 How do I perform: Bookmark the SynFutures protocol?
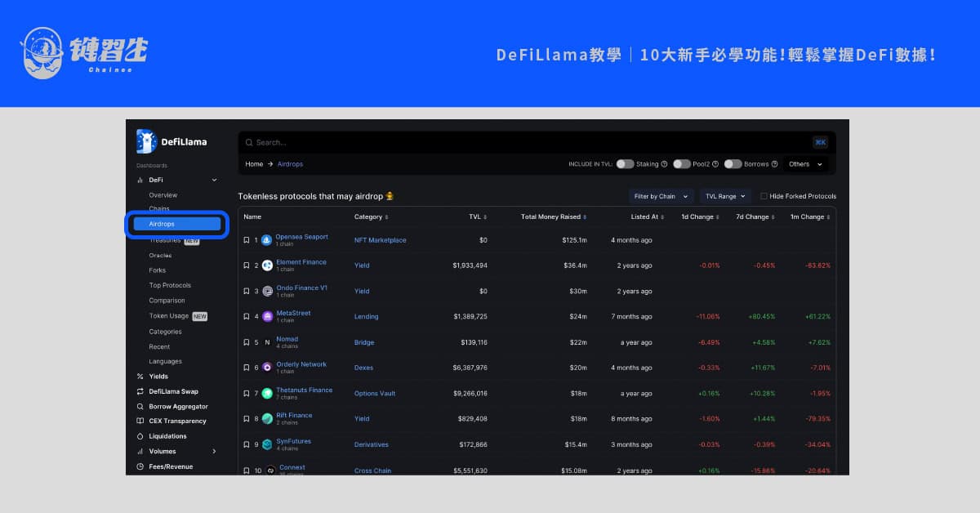click(247, 444)
